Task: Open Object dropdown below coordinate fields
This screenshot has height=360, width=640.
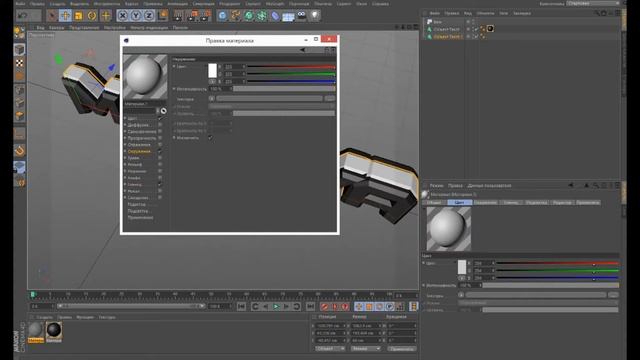Action: [x=330, y=349]
